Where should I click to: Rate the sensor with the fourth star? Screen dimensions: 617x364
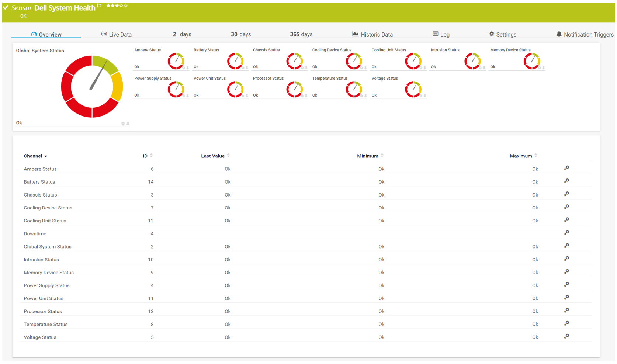pyautogui.click(x=121, y=6)
